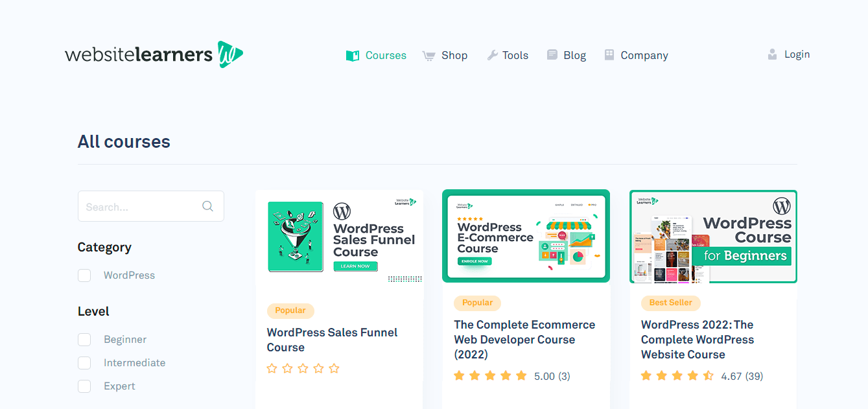Screen dimensions: 868x409
Task: Open the Company menu
Action: click(644, 56)
